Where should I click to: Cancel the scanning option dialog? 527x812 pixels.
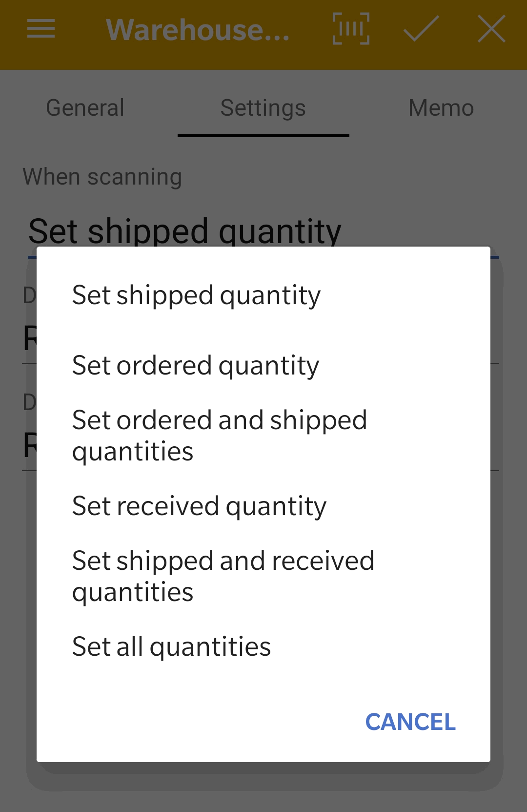pos(410,722)
